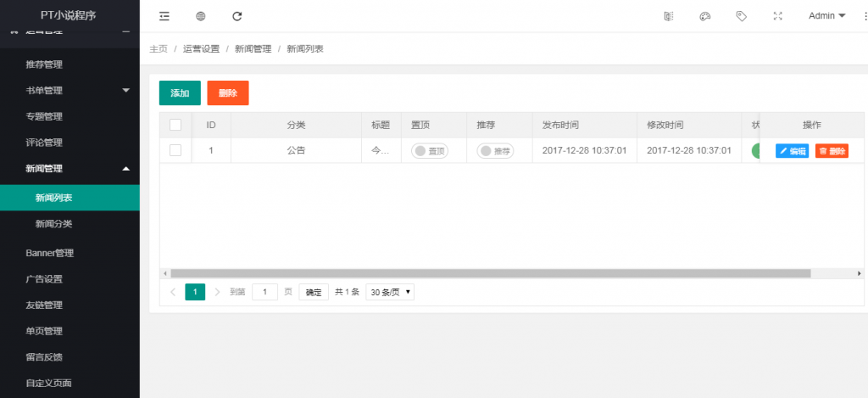Open the notes icon in the top right
868x398 pixels.
pos(668,16)
